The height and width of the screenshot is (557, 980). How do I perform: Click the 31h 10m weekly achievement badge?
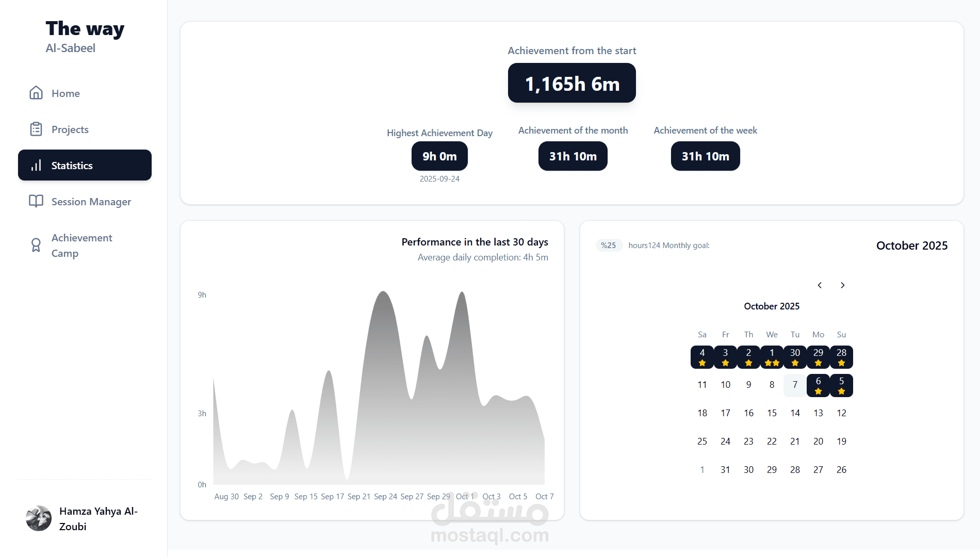tap(706, 156)
